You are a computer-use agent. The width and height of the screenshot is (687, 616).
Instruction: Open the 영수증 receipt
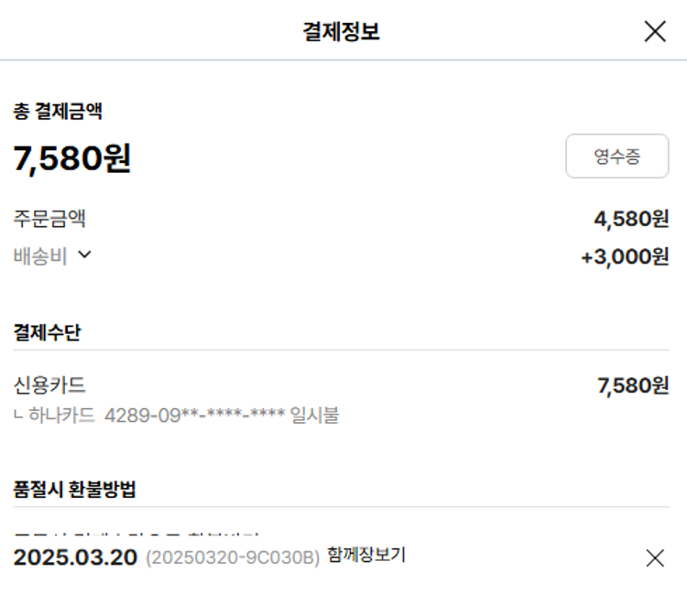616,157
